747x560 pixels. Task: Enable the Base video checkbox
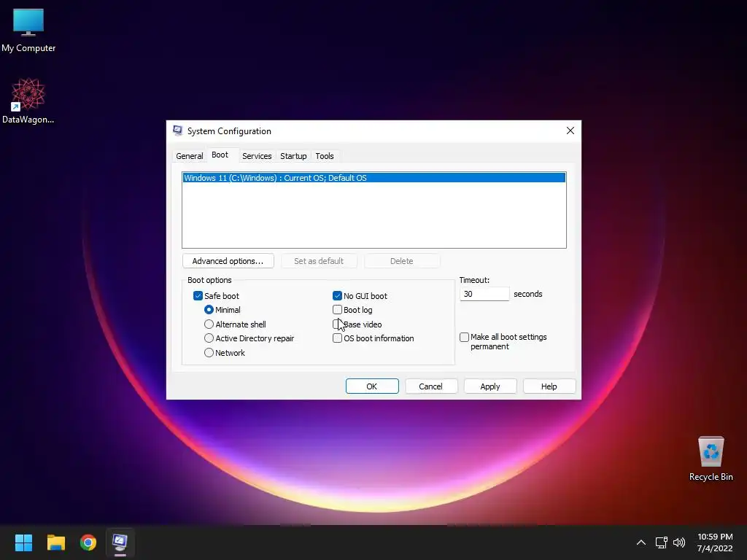(337, 324)
